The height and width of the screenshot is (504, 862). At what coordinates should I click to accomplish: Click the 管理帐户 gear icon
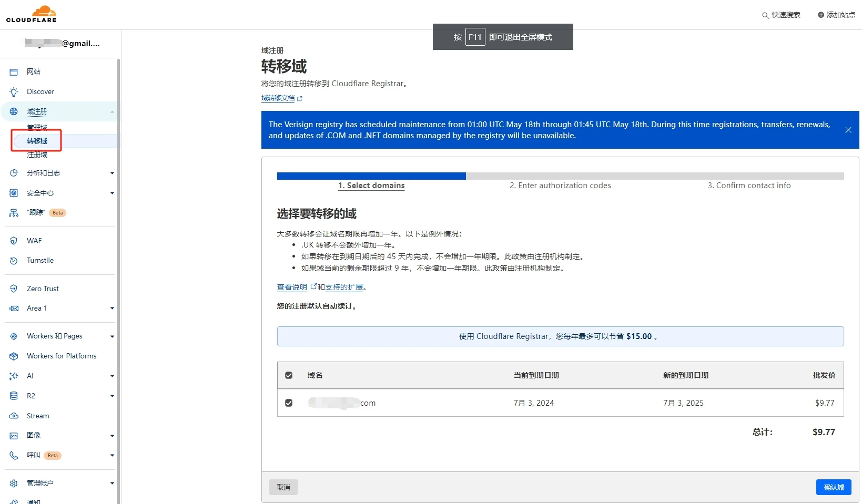tap(14, 483)
